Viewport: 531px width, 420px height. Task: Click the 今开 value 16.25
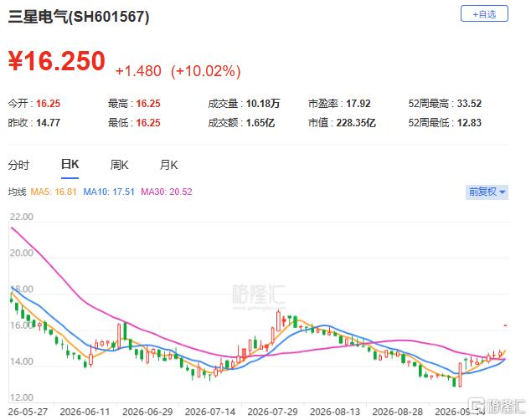click(48, 104)
